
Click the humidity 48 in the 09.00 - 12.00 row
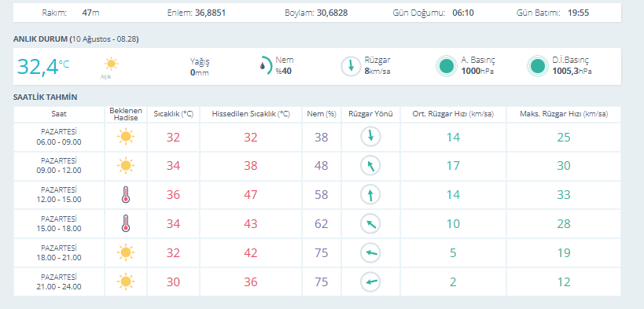(322, 166)
